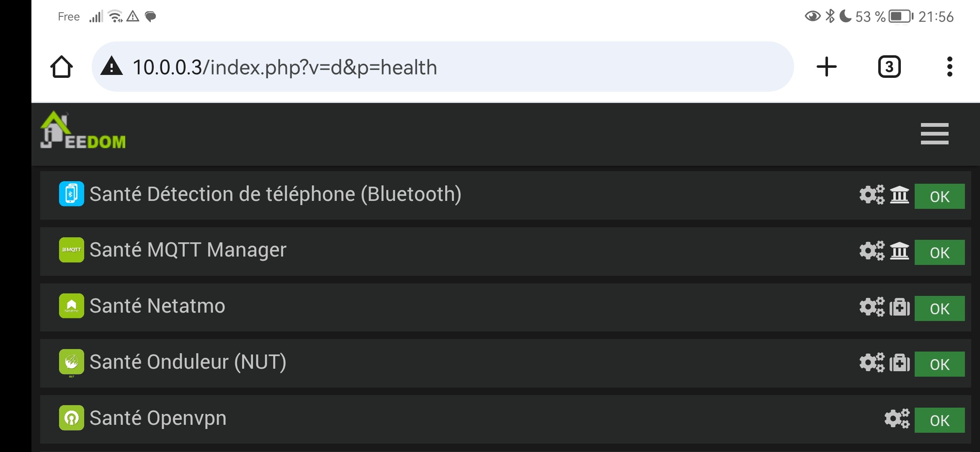Click the Jeedom logo
Screen dimensions: 980x452
[83, 130]
